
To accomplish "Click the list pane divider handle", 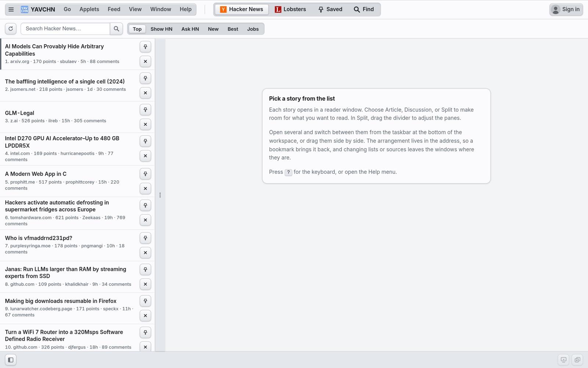I will (160, 195).
